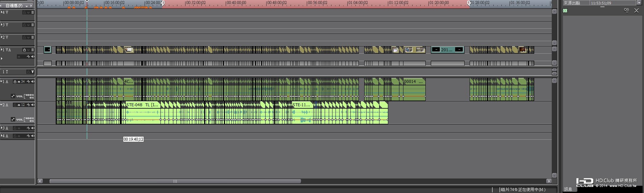
Task: Toggle video mute icon on 1 VA track
Action: (32, 50)
